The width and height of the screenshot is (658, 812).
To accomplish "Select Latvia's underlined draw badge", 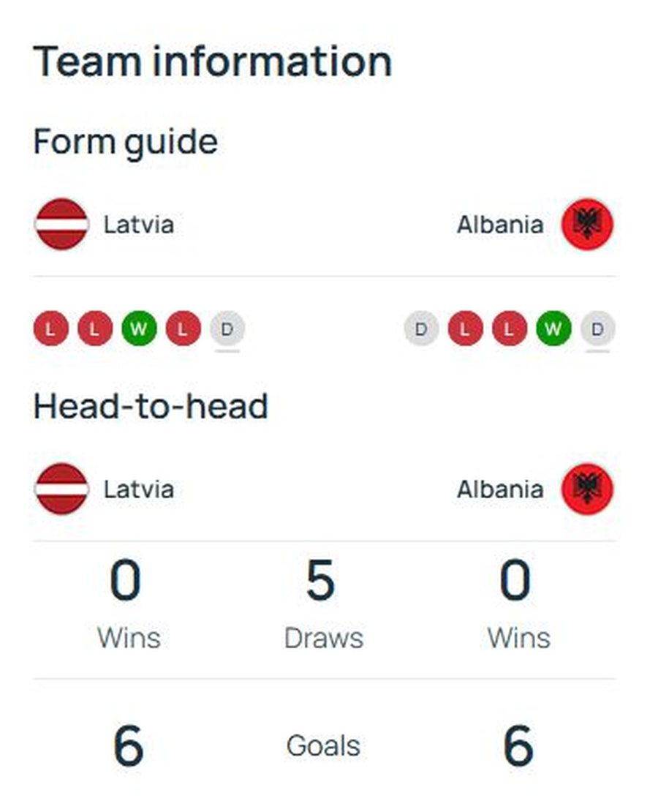I will (227, 328).
